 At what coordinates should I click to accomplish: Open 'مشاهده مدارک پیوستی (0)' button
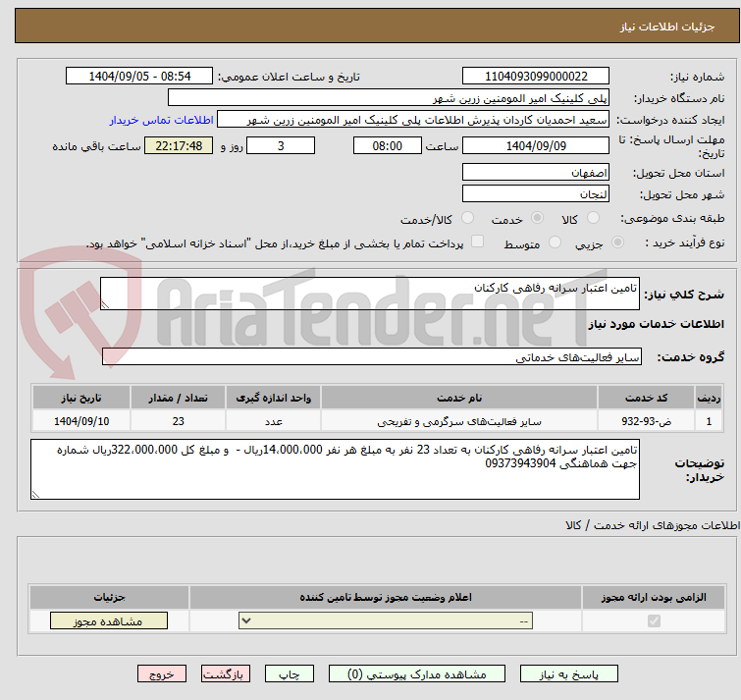[x=417, y=673]
